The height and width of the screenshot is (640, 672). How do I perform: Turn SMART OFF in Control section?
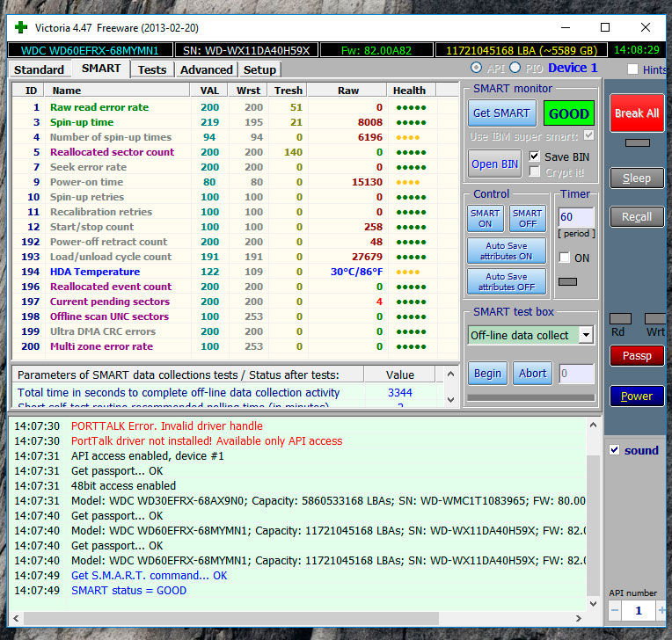tap(527, 218)
